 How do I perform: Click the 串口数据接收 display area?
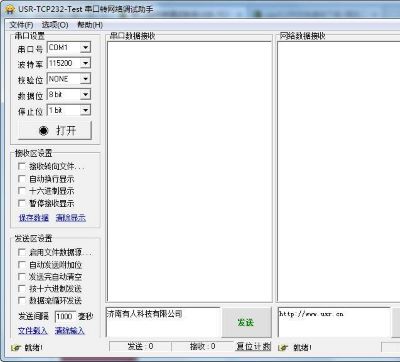tap(189, 172)
